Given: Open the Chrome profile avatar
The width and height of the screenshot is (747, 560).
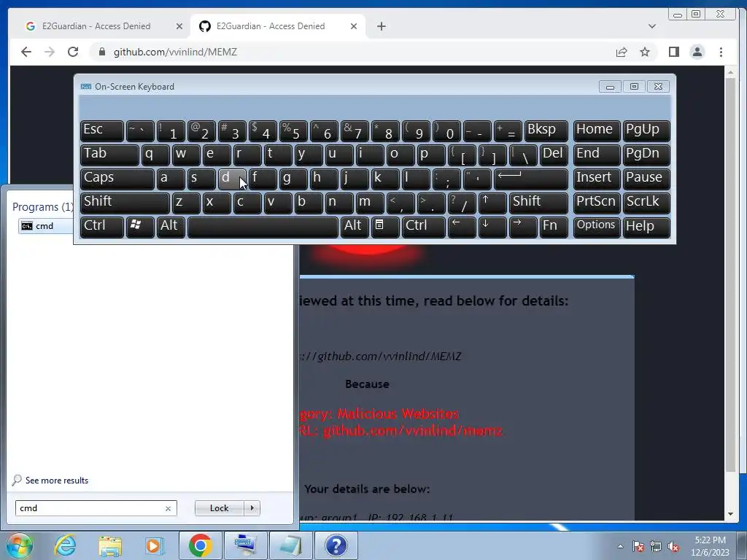Looking at the screenshot, I should [697, 52].
